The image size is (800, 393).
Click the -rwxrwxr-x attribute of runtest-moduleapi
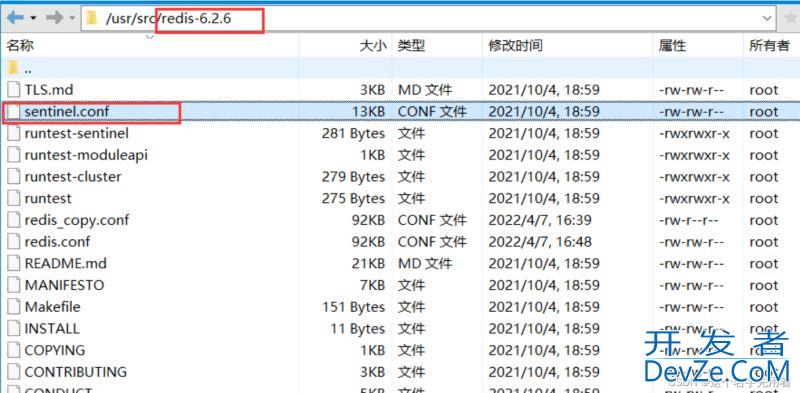click(694, 155)
